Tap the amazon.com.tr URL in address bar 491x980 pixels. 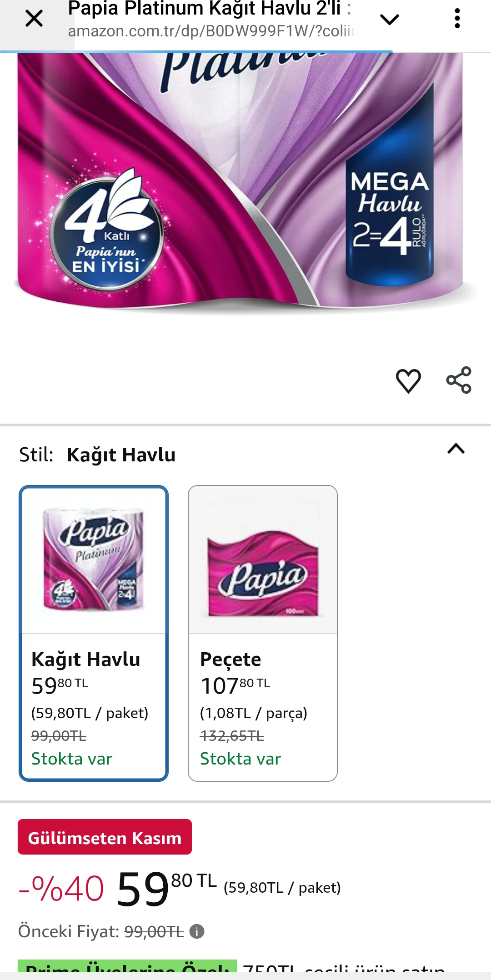click(211, 32)
